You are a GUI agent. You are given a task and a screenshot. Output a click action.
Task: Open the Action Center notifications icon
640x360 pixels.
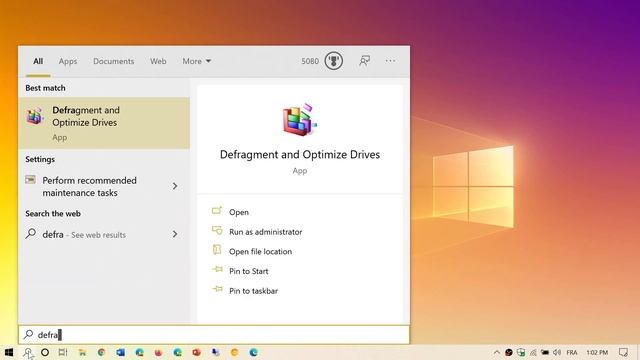coord(623,352)
